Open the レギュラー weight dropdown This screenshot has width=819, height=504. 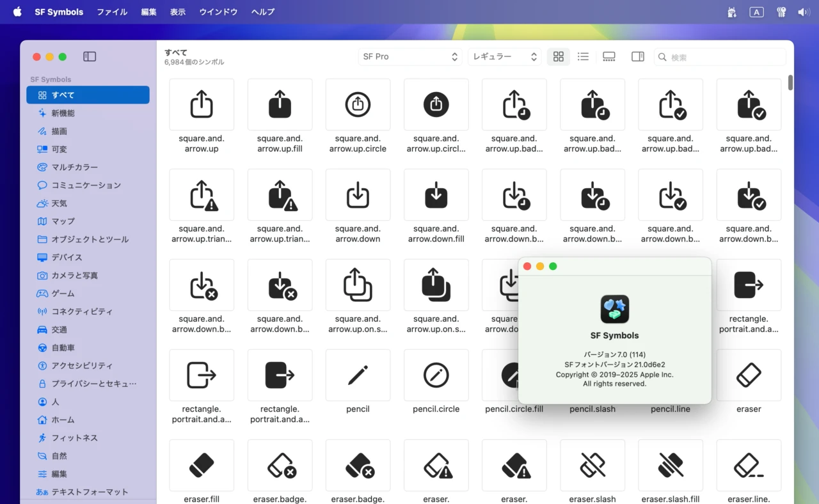504,57
